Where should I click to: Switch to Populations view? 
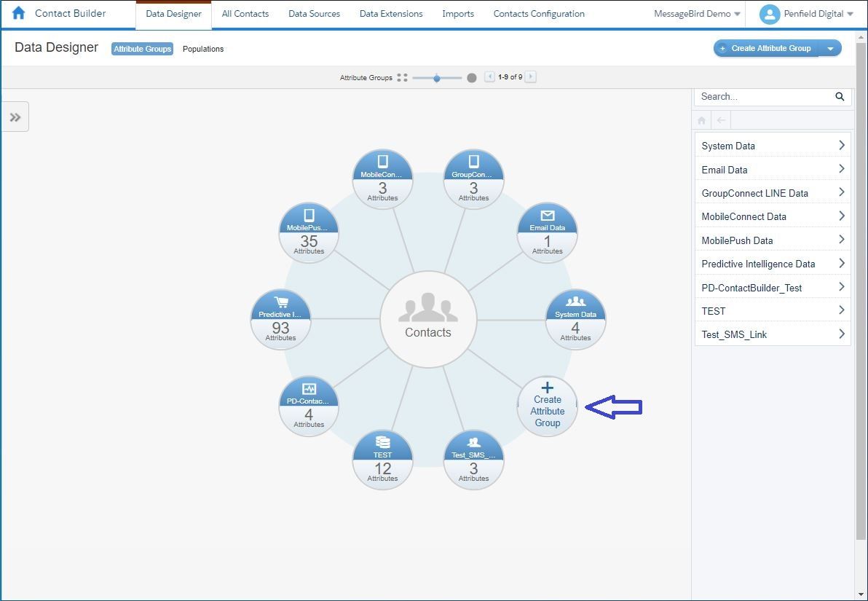coord(203,49)
